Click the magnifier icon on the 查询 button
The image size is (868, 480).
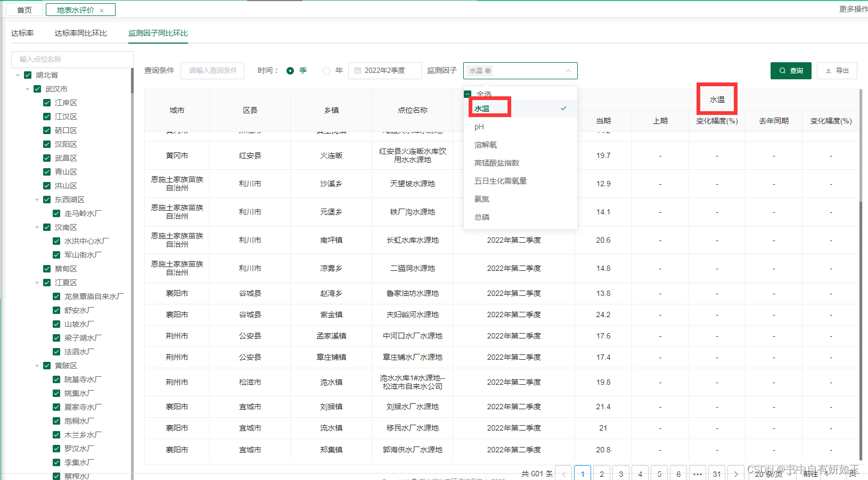pos(782,71)
